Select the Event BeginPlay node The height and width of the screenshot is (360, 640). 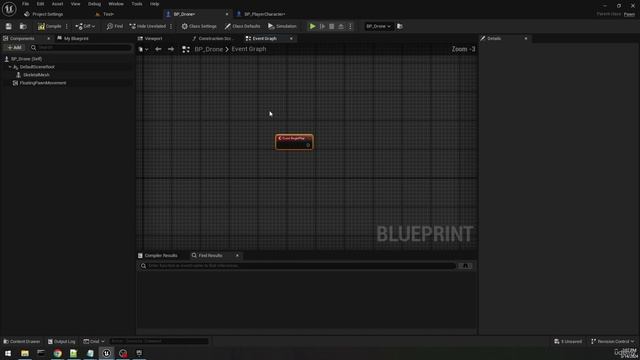click(x=294, y=142)
